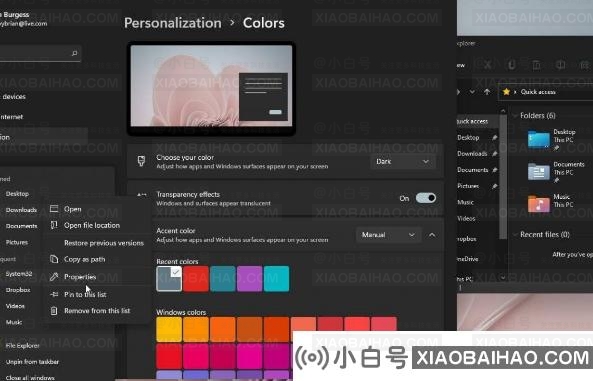This screenshot has width=593, height=381.
Task: Click the Open file location icon
Action: (x=54, y=225)
